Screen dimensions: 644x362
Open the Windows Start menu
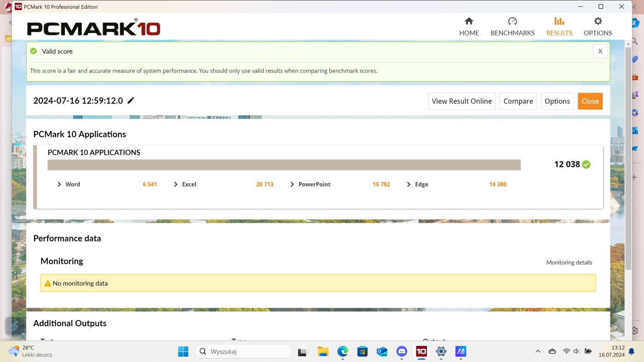pos(183,352)
